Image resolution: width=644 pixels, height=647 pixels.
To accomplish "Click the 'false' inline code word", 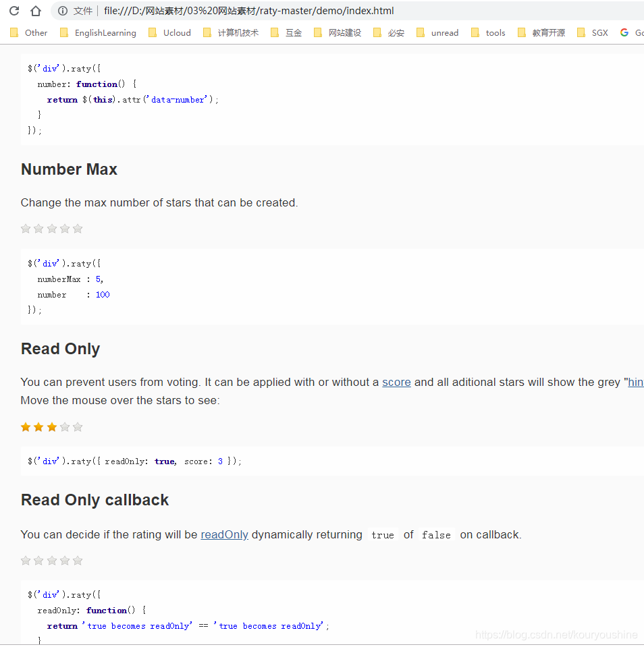I will tap(436, 535).
